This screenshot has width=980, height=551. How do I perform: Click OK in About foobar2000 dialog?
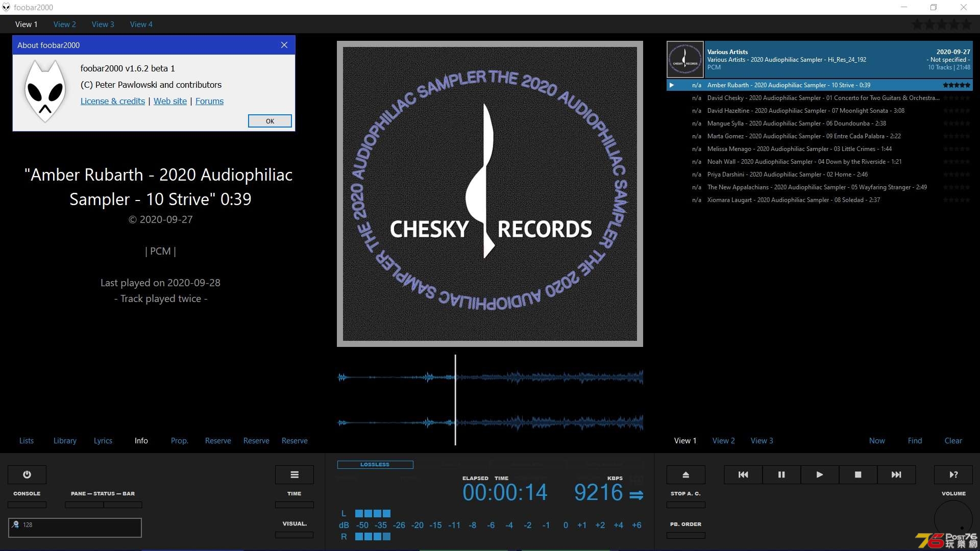pyautogui.click(x=270, y=121)
